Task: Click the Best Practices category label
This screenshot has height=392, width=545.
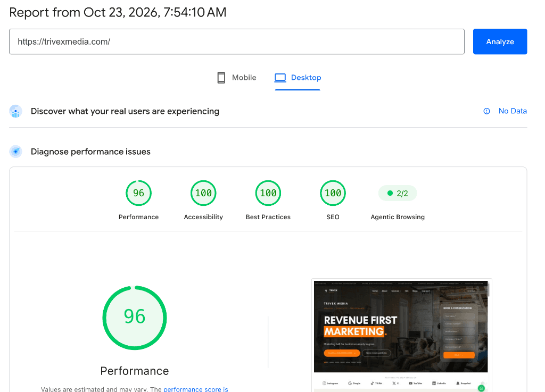Action: [x=268, y=217]
